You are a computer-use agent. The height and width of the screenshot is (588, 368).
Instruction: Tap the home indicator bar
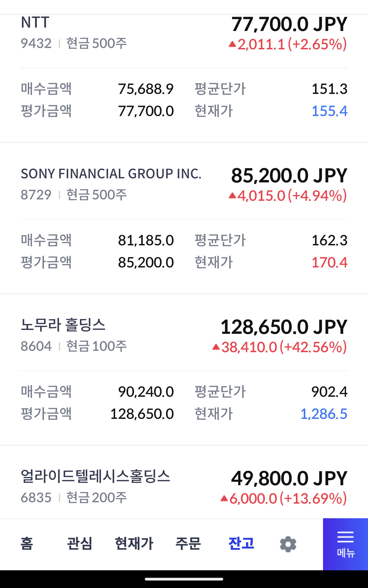tap(184, 579)
